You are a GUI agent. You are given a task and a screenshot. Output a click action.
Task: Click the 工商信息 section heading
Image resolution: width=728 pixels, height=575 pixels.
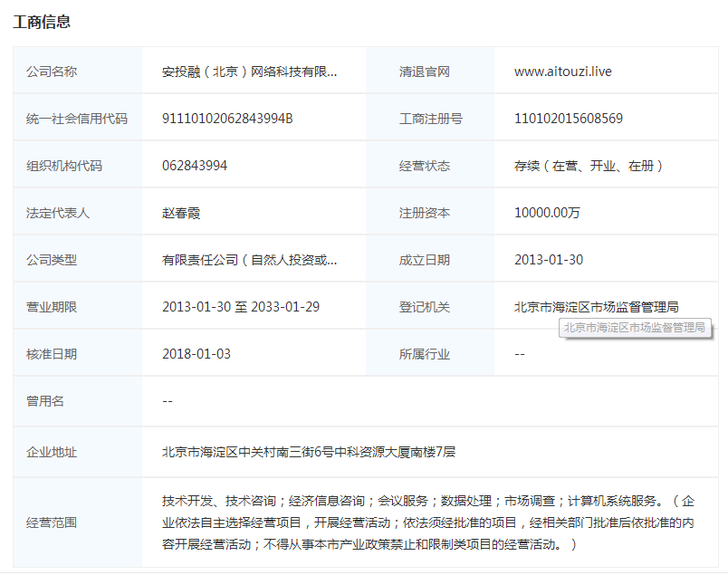click(x=42, y=22)
